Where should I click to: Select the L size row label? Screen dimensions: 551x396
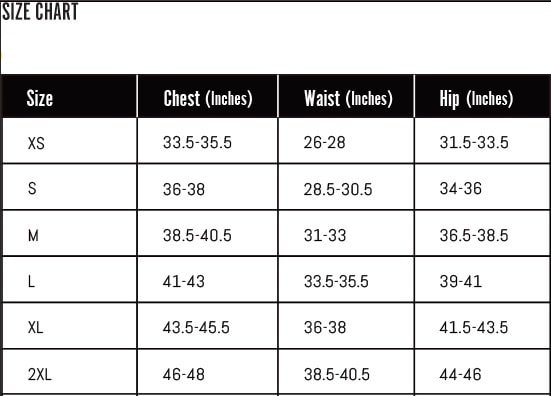(31, 281)
